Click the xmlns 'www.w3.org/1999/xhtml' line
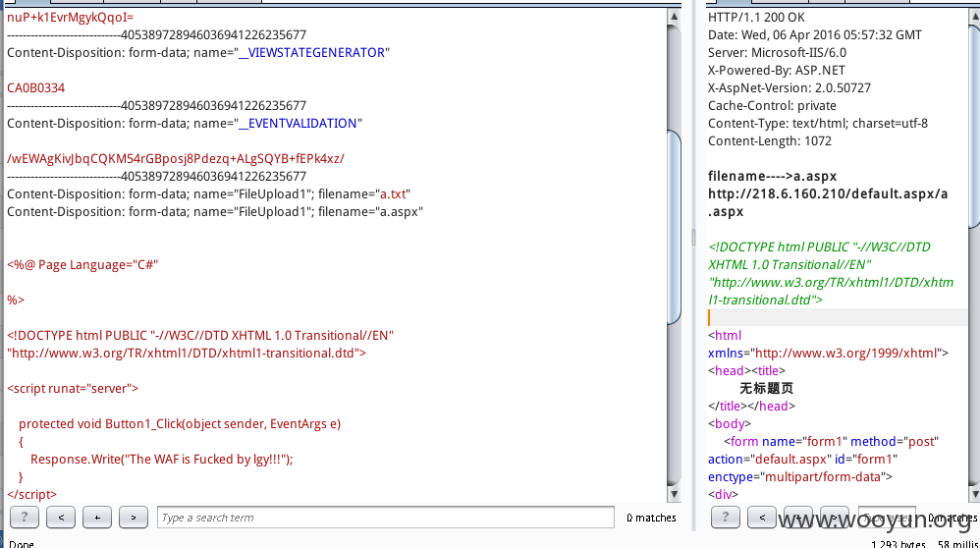980x548 pixels. tap(828, 353)
